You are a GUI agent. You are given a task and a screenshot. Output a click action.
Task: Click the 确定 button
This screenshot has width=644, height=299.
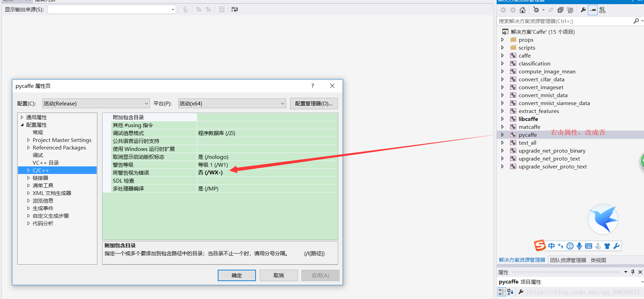click(237, 275)
